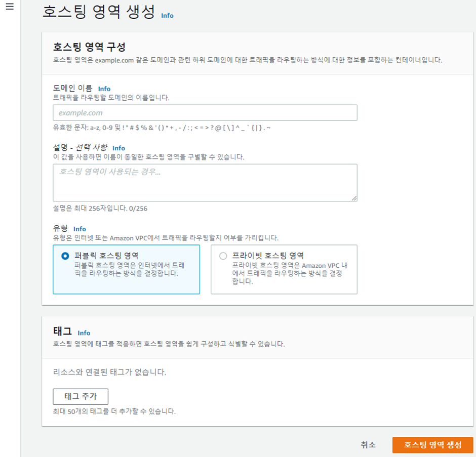The image size is (476, 457).
Task: Open the hamburger navigation menu
Action: click(10, 7)
